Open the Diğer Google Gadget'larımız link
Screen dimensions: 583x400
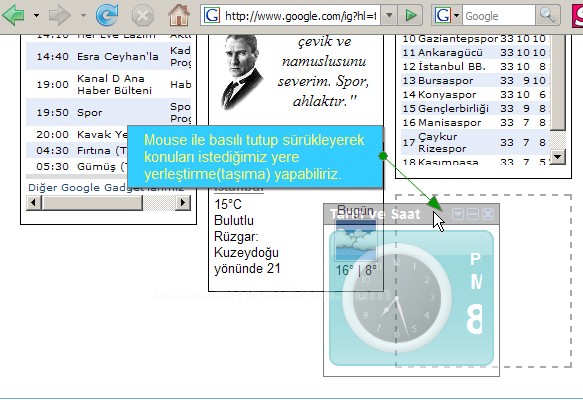[x=106, y=187]
